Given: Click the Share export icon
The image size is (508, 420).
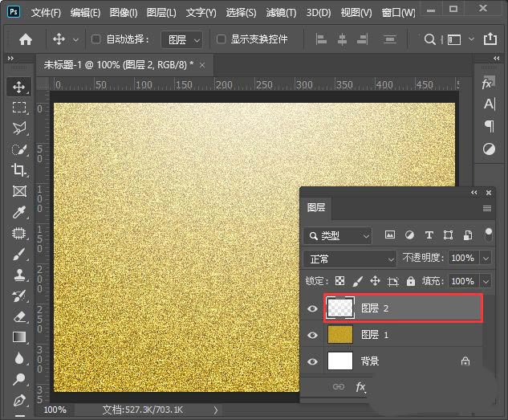Looking at the screenshot, I should click(490, 39).
